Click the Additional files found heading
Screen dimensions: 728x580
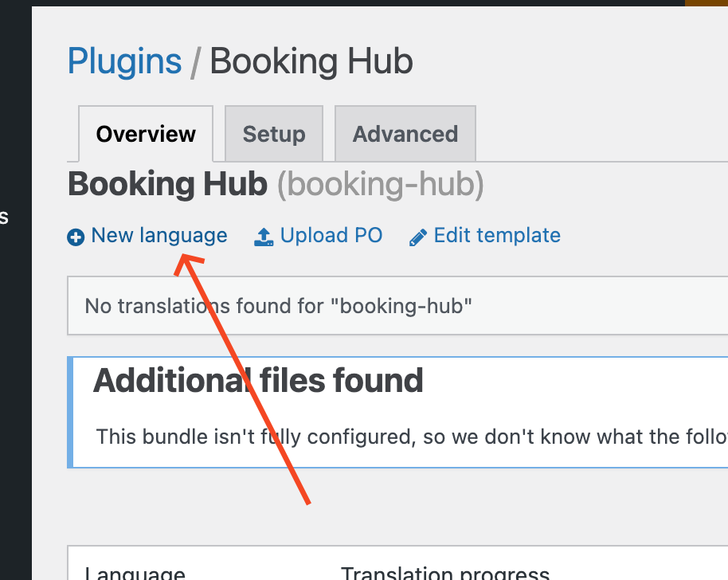258,382
